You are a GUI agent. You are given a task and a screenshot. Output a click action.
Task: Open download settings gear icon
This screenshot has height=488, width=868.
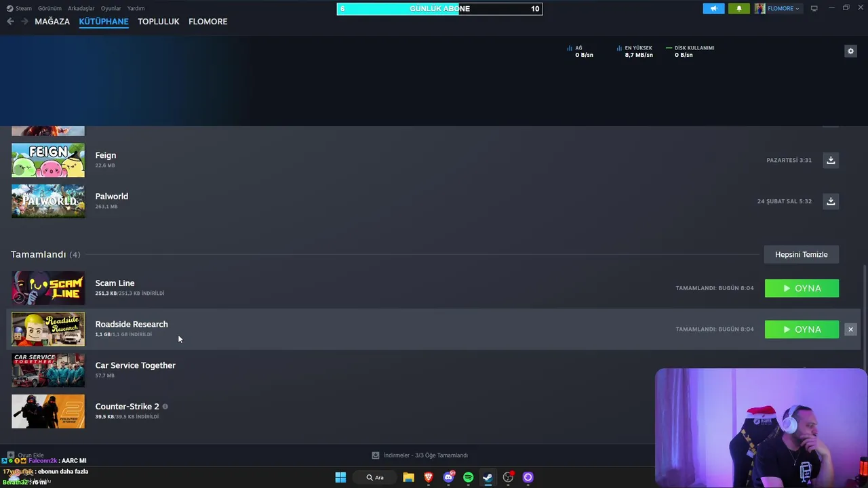click(850, 51)
